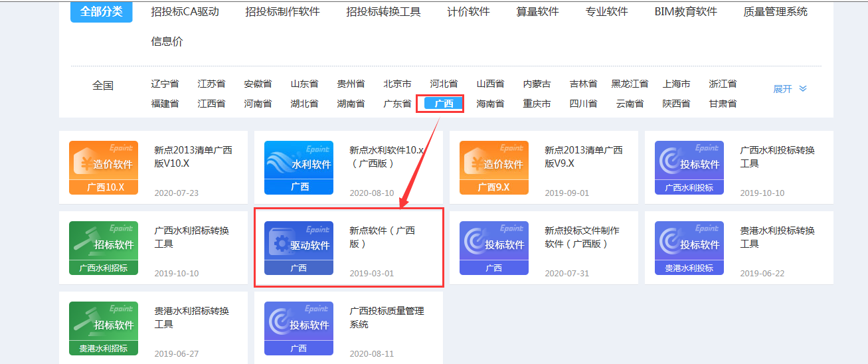Filter by 北京市 region
The image size is (868, 364).
click(397, 84)
